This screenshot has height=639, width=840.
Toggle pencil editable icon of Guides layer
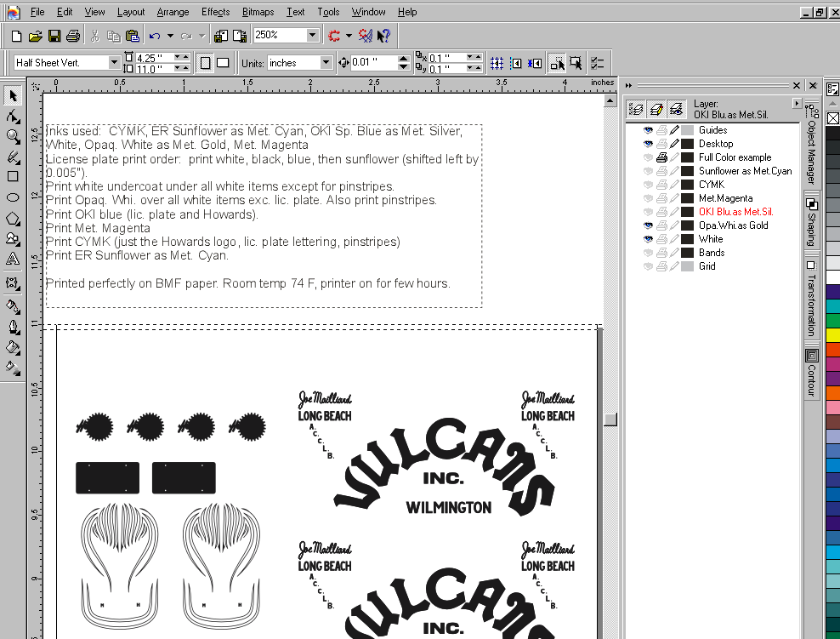point(674,130)
